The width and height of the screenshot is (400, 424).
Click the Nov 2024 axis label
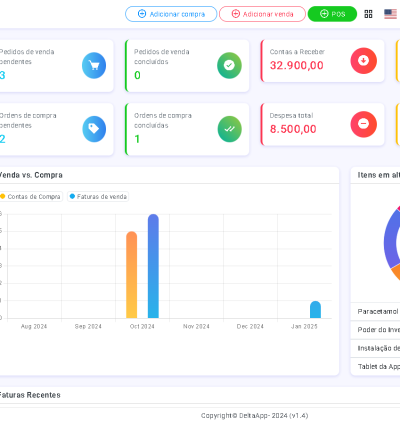pyautogui.click(x=196, y=326)
